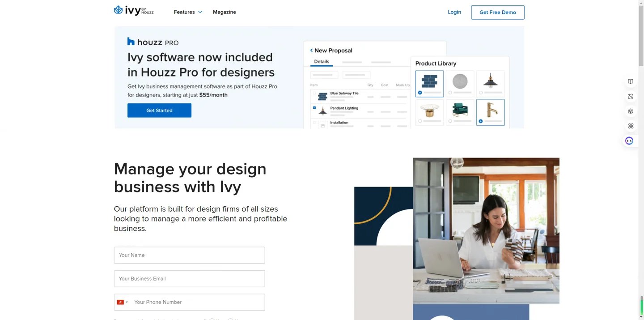Click the "$55/month" price text

(x=213, y=95)
